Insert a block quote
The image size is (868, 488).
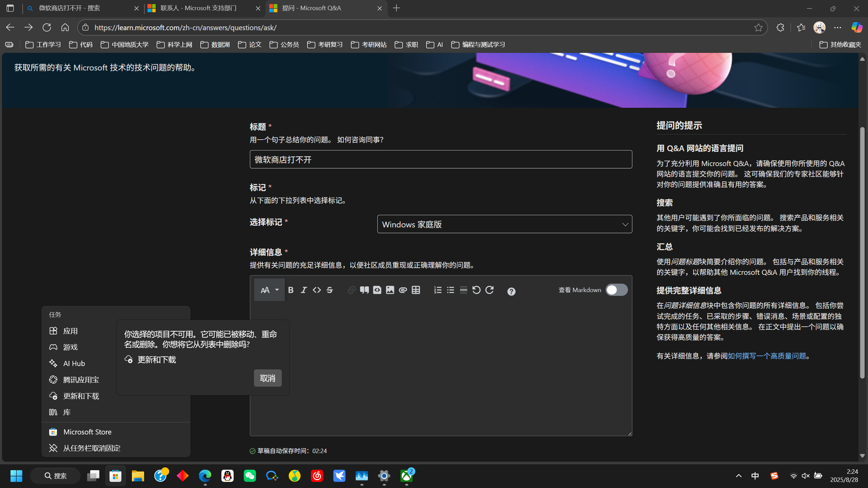364,290
